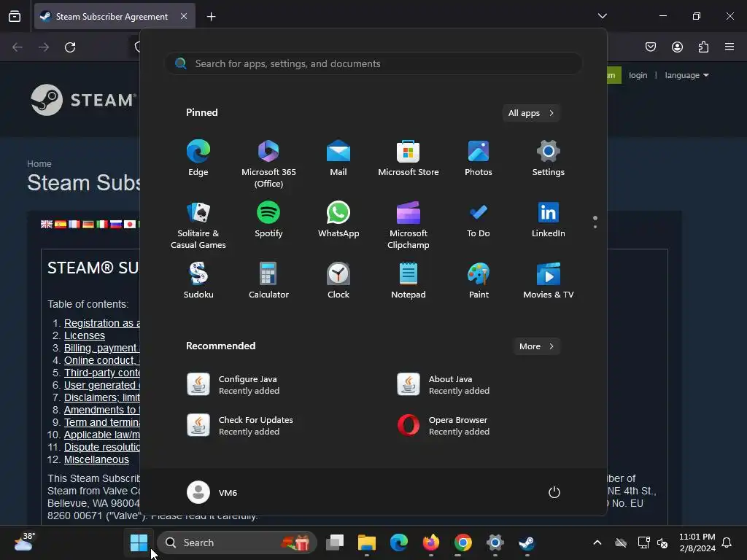Open a new browser tab
747x560 pixels.
click(x=211, y=17)
